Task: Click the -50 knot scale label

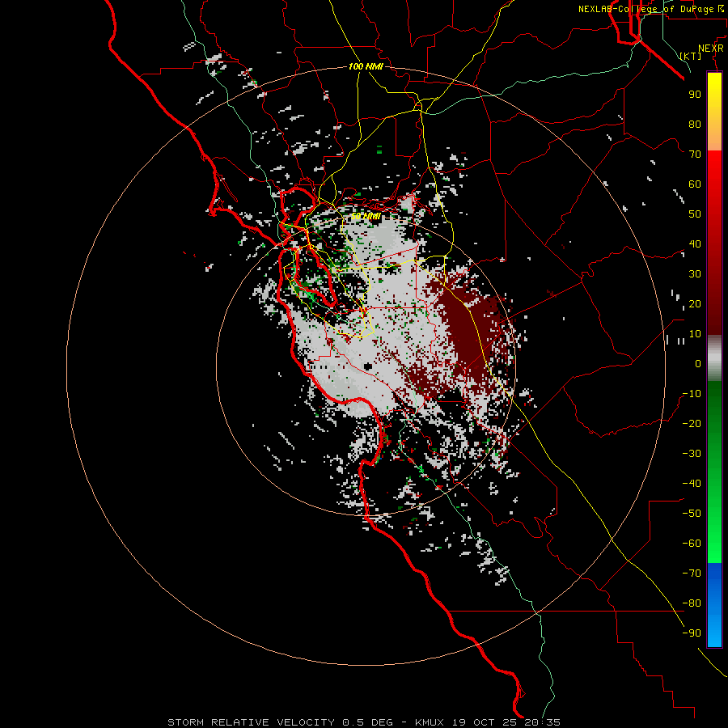Action: [692, 514]
